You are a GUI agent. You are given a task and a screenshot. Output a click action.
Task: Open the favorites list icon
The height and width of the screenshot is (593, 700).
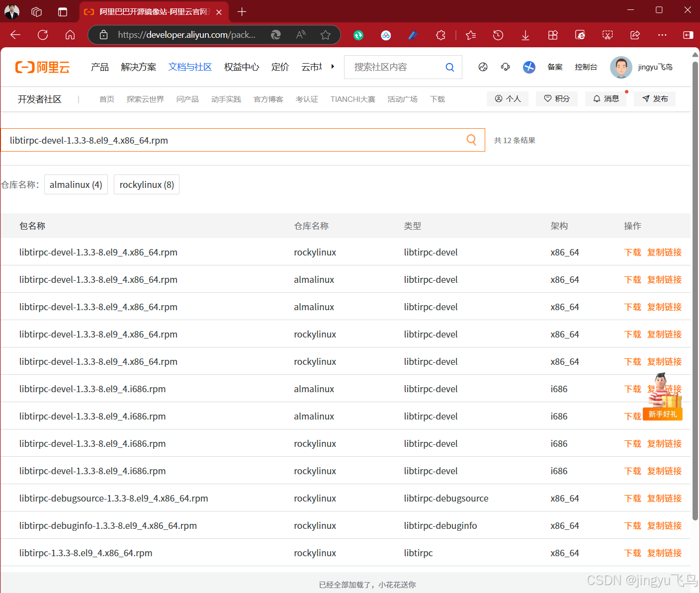pyautogui.click(x=471, y=35)
